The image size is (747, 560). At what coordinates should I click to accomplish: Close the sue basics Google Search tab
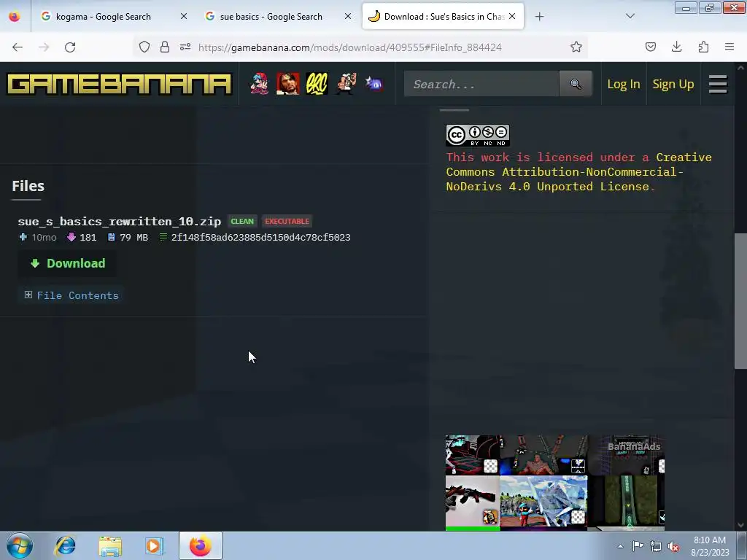point(348,16)
